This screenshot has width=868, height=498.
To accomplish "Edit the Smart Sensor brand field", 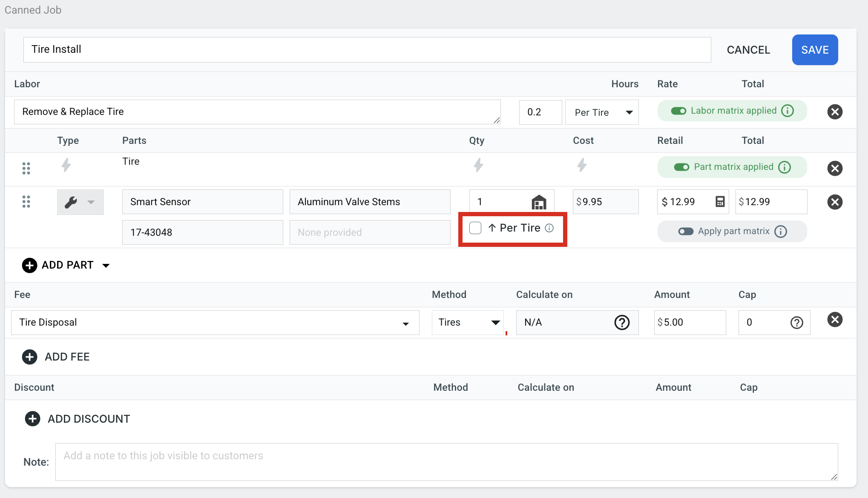I will (x=203, y=202).
